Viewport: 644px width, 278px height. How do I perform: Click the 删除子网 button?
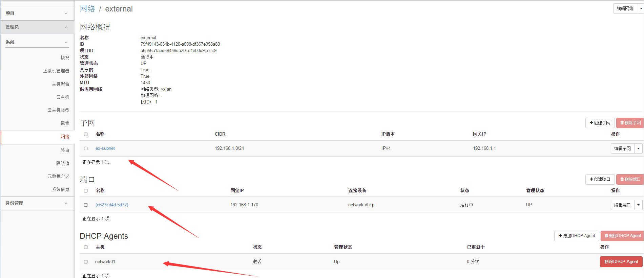point(630,123)
